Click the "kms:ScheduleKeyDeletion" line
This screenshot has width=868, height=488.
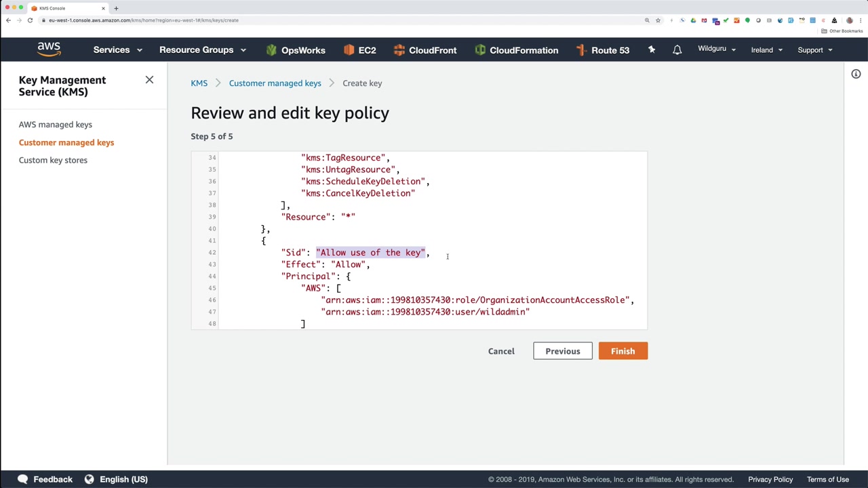[365, 182]
